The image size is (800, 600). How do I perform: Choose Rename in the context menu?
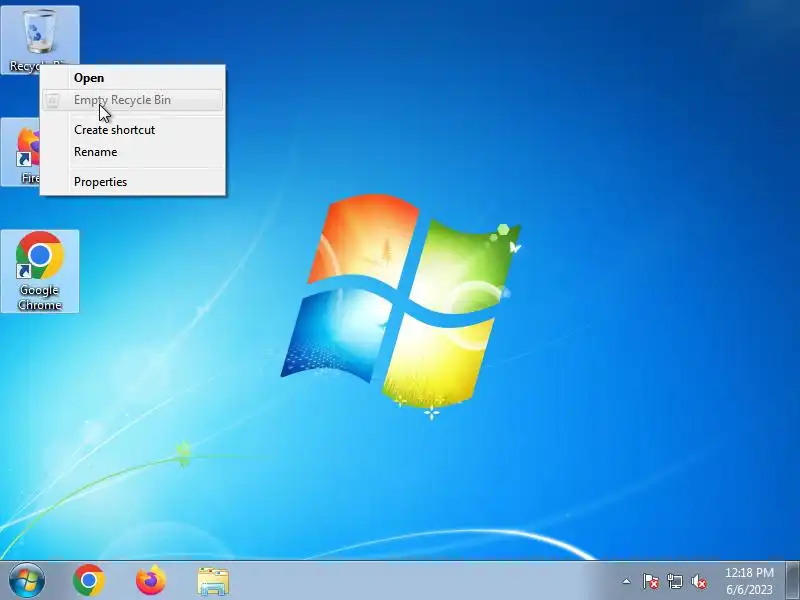click(133, 152)
